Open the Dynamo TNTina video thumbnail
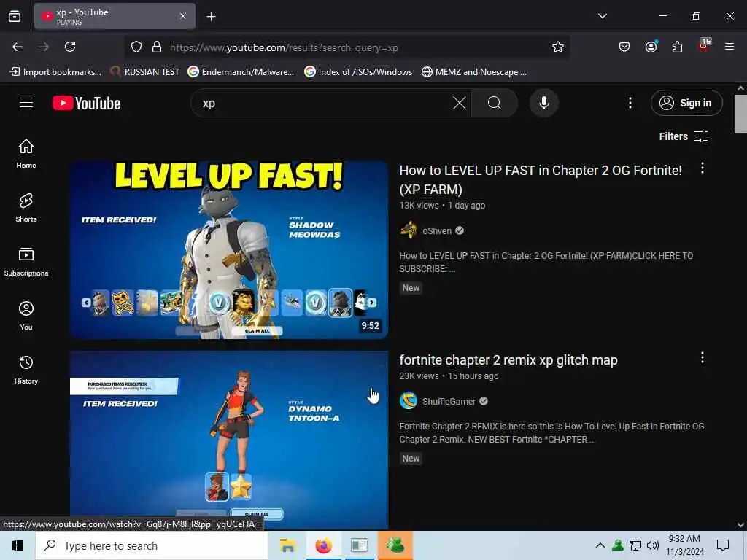This screenshot has height=560, width=747. click(228, 440)
